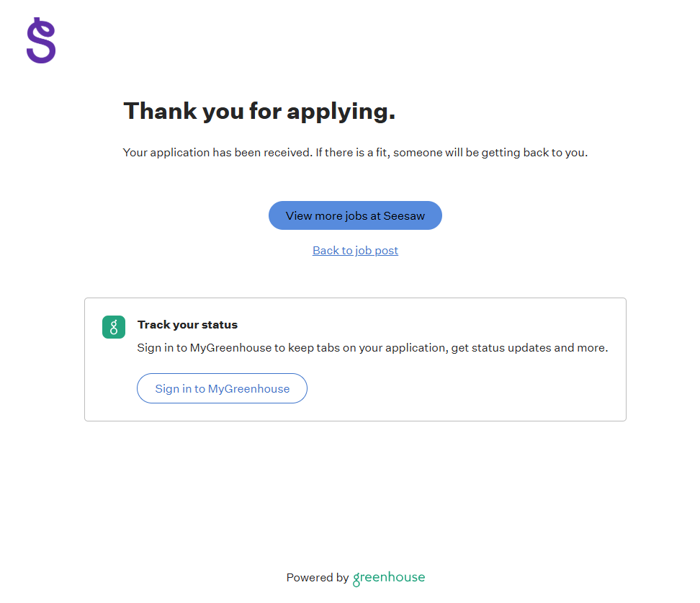Click the 'Powered by' footer label

pos(317,578)
